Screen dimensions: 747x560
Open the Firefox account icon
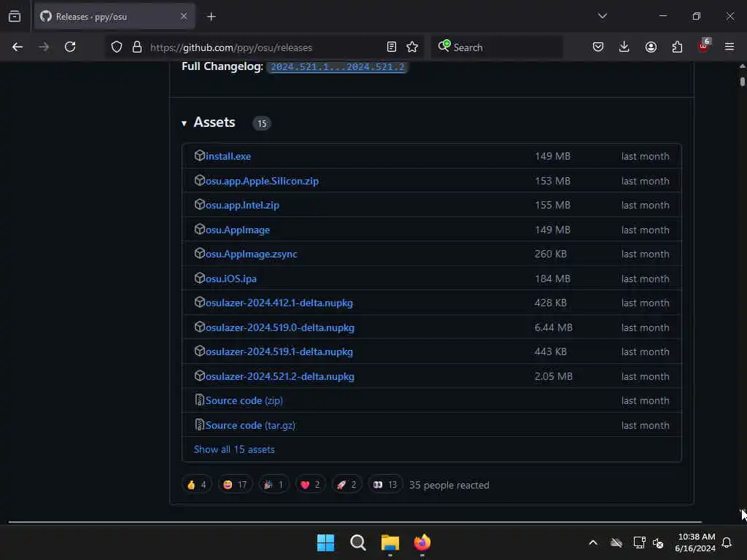coord(651,47)
